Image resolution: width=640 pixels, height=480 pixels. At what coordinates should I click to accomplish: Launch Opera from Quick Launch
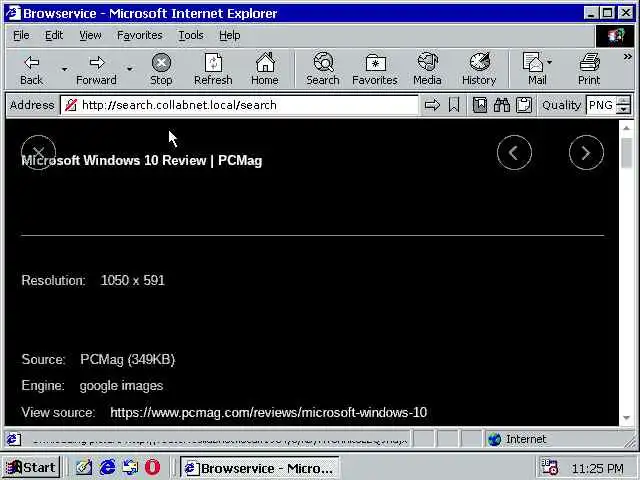[153, 467]
